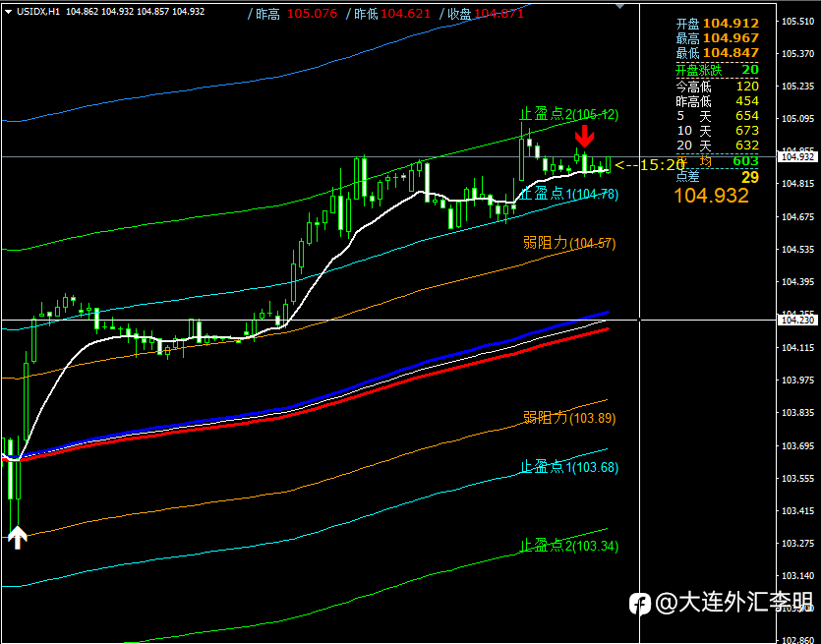Select the 止盈点1(103.68) label
Image resolution: width=821 pixels, height=644 pixels.
[568, 467]
